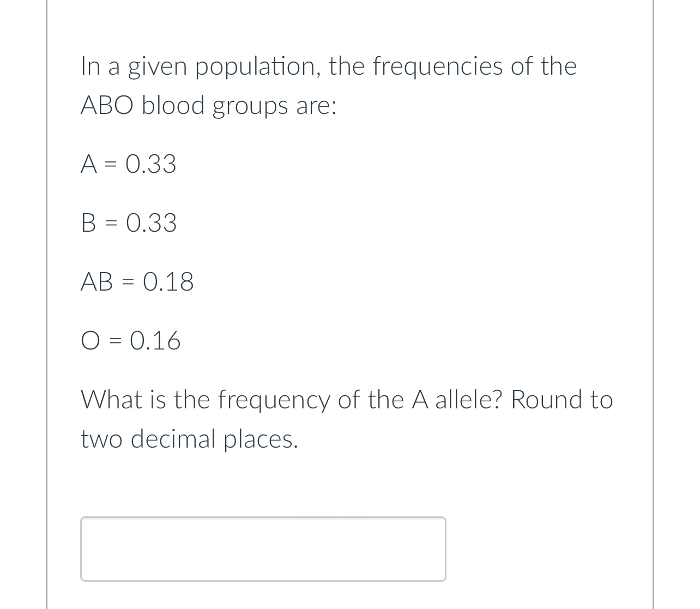Click inside the empty answer box
Image resolution: width=700 pixels, height=609 pixels.
(x=263, y=548)
